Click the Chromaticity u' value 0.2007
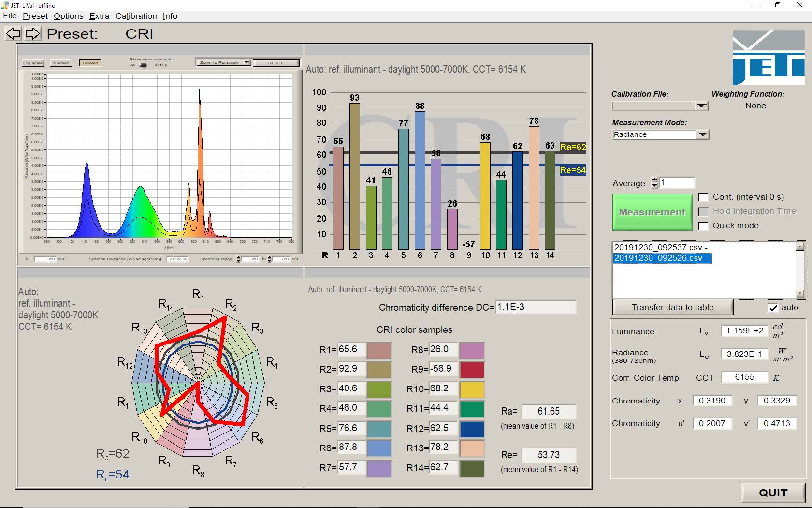This screenshot has height=508, width=812. (x=712, y=423)
